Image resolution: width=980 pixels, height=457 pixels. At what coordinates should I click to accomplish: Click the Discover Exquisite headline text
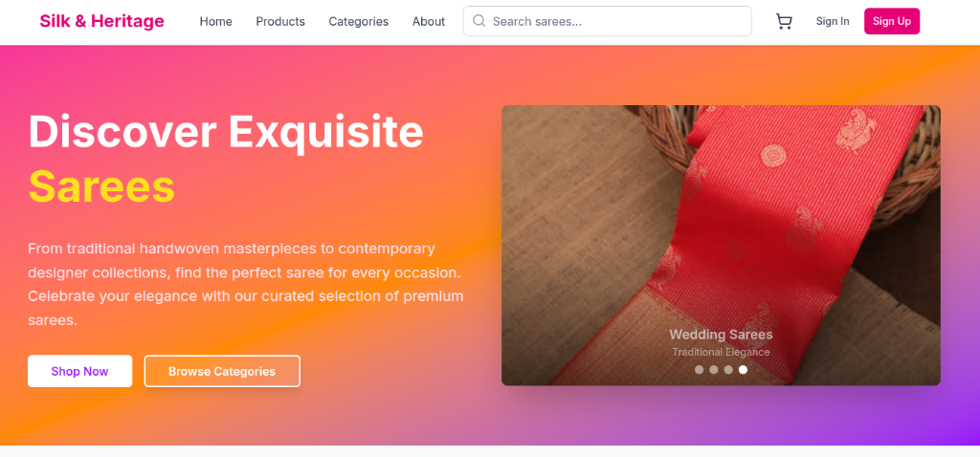[x=226, y=131]
